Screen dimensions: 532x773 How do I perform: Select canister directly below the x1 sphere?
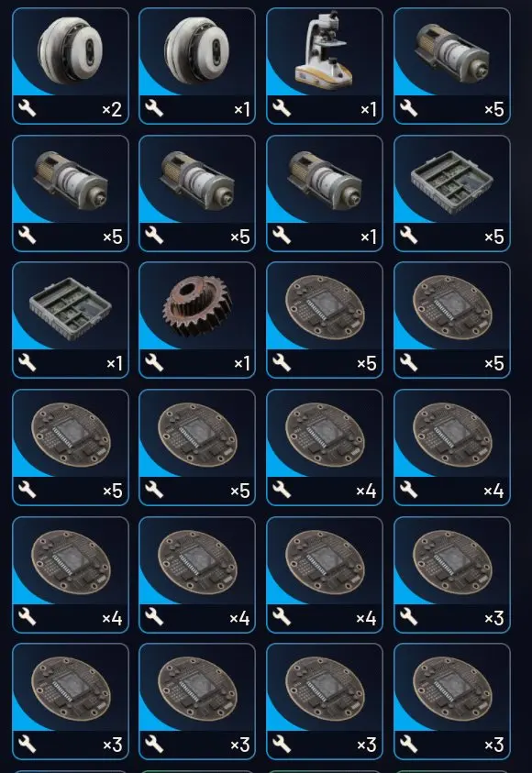pyautogui.click(x=197, y=193)
